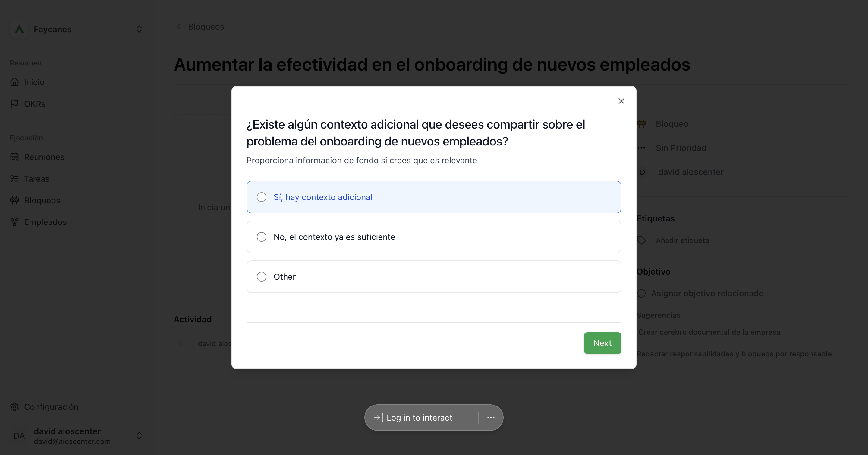Open the Configuración gear icon
Viewport: 868px width, 455px height.
(14, 407)
